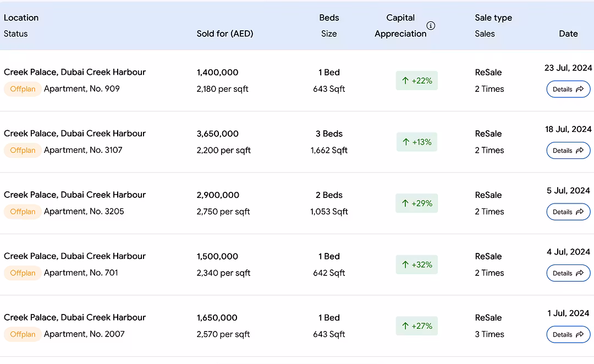This screenshot has width=594, height=364.
Task: Click the Date column header
Action: (568, 34)
